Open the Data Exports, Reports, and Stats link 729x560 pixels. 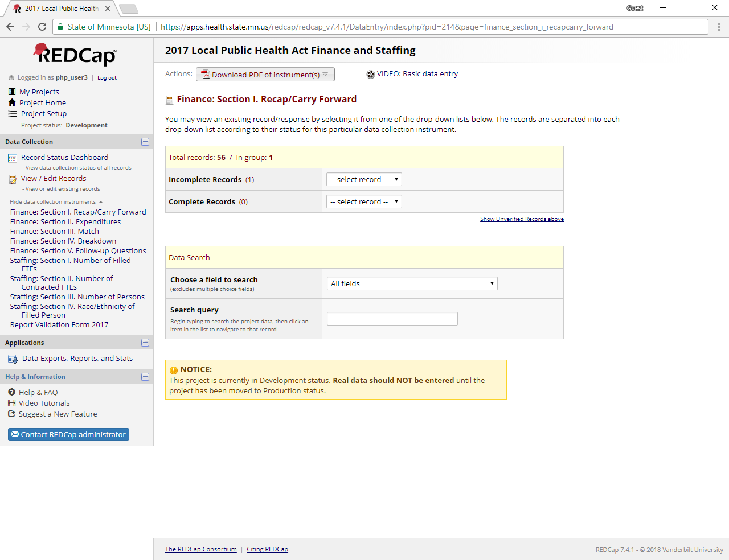77,358
